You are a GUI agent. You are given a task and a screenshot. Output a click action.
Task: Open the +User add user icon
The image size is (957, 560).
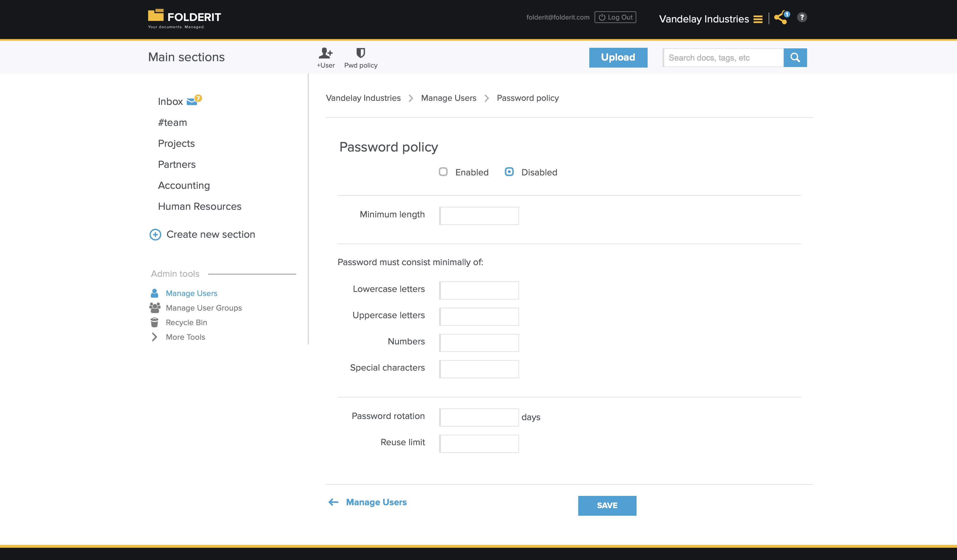click(x=325, y=53)
